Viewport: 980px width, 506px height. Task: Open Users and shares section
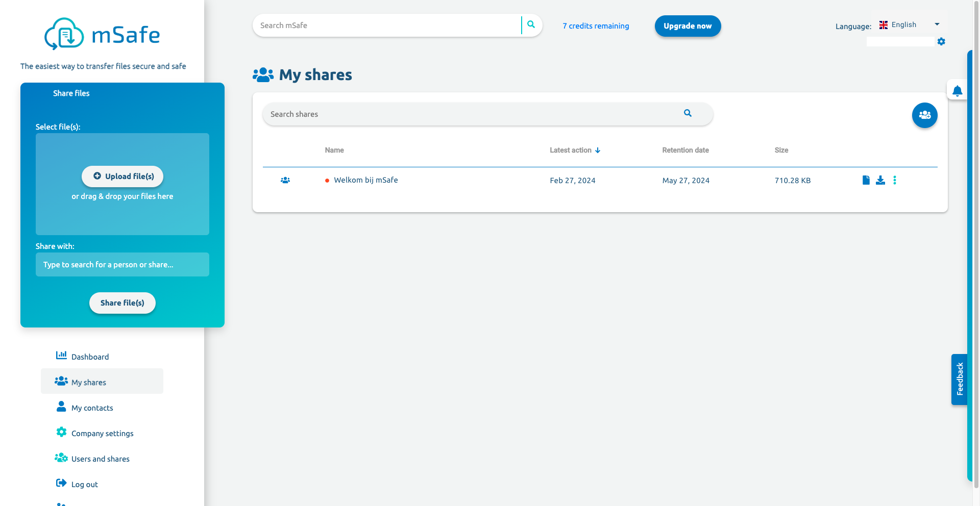[x=101, y=459]
